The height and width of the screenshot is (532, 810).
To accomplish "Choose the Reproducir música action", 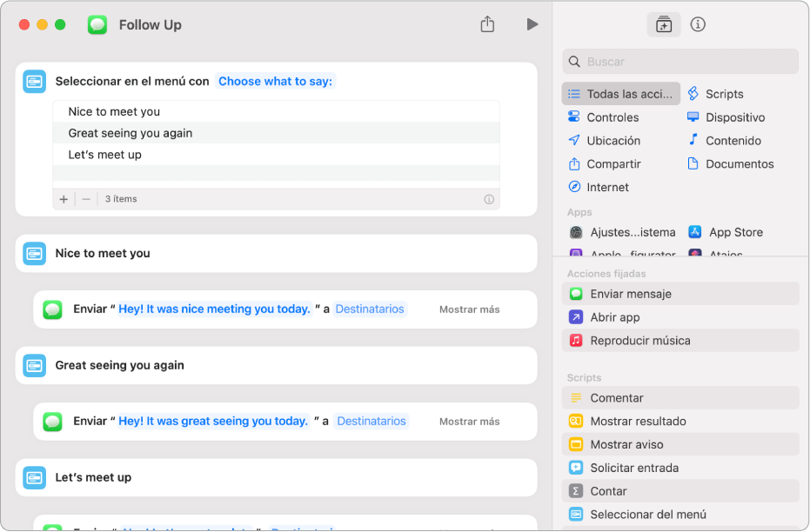I will click(x=680, y=341).
